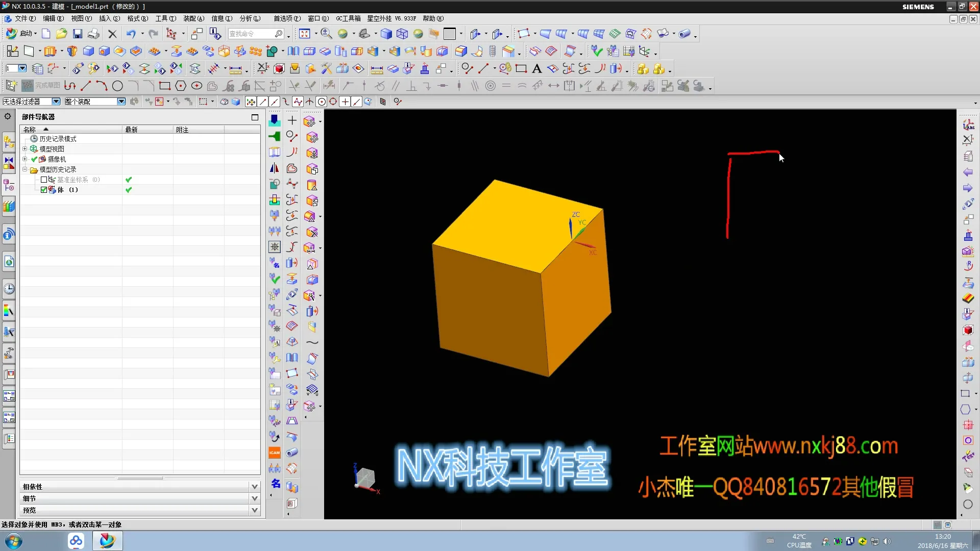Image resolution: width=980 pixels, height=551 pixels.
Task: Expand the 模型视图 tree node
Action: point(24,149)
